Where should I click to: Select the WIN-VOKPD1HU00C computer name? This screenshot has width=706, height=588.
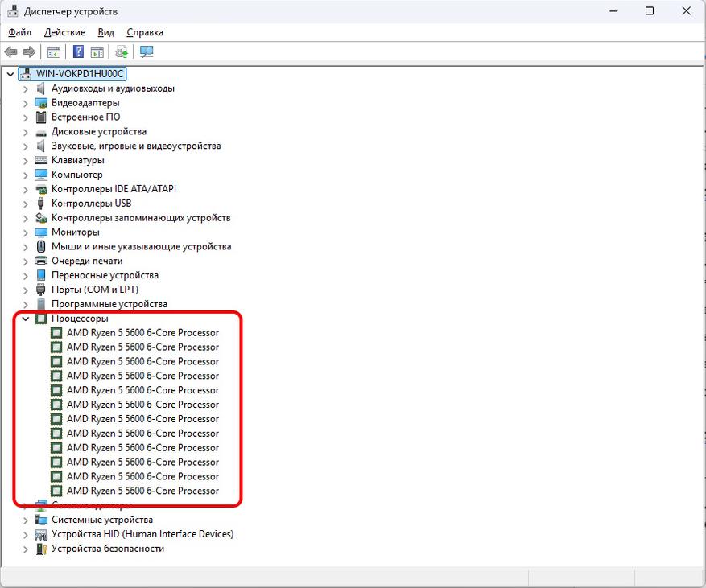pos(80,74)
